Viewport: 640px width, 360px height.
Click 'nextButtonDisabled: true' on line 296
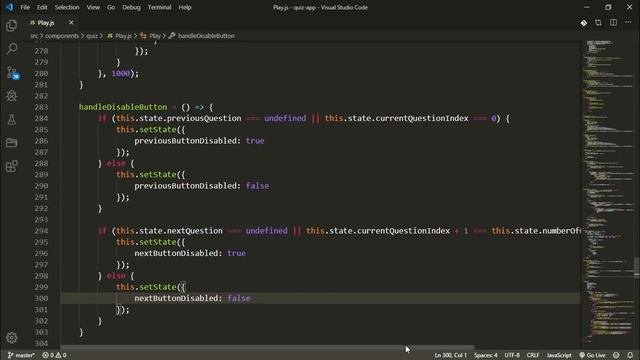[x=190, y=253]
